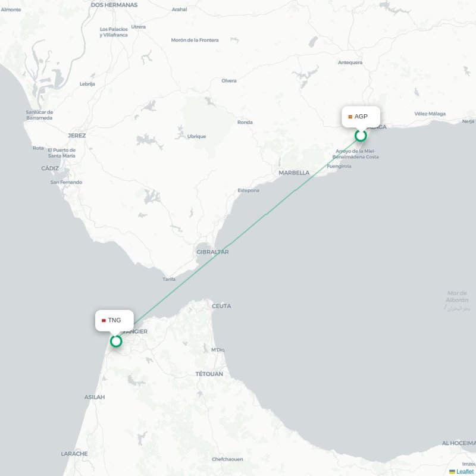The height and width of the screenshot is (476, 476).
Task: Select the AGP label popup
Action: click(x=361, y=117)
